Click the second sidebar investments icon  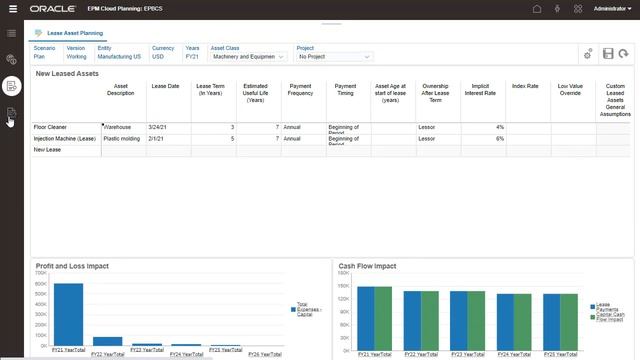pyautogui.click(x=11, y=59)
